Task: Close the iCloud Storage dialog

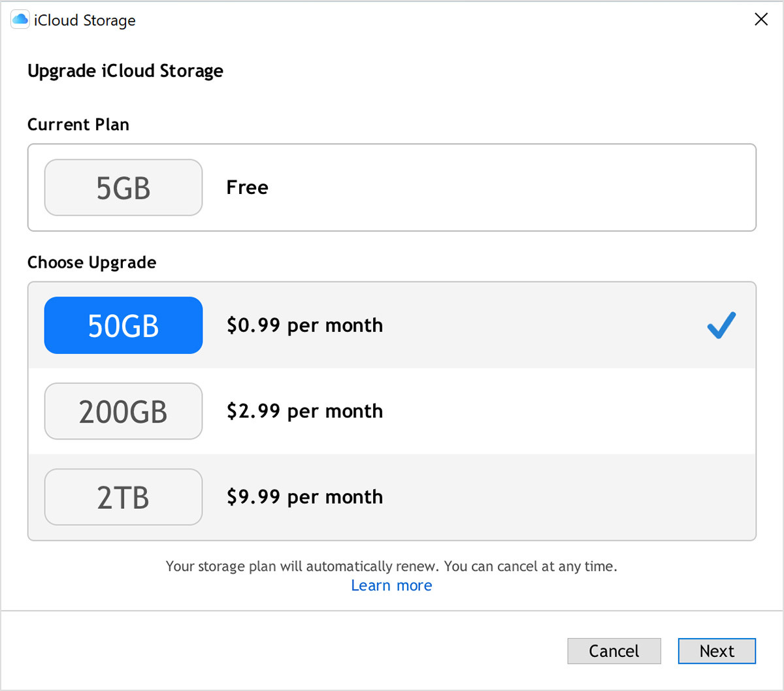Action: [760, 19]
